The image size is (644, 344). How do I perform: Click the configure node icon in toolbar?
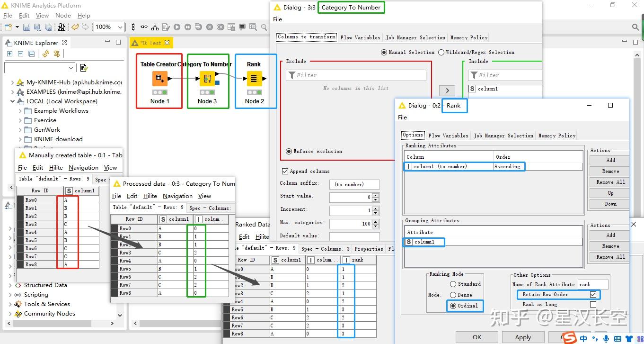[167, 27]
